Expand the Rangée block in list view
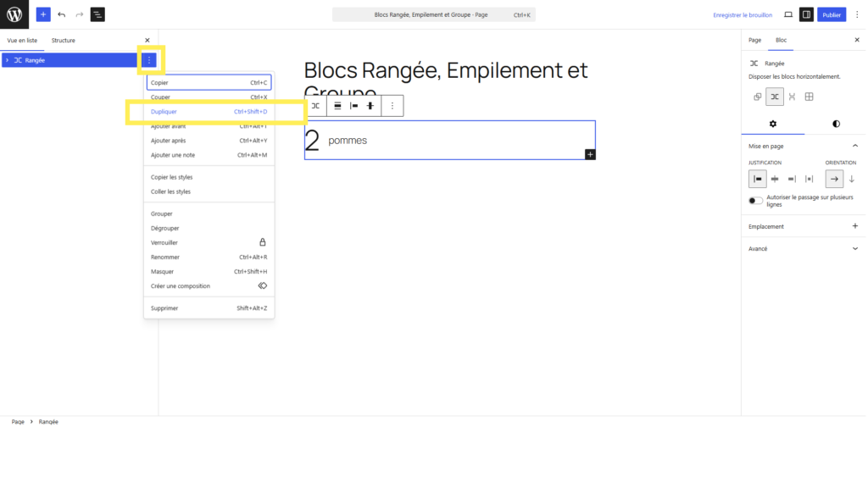 pyautogui.click(x=7, y=60)
